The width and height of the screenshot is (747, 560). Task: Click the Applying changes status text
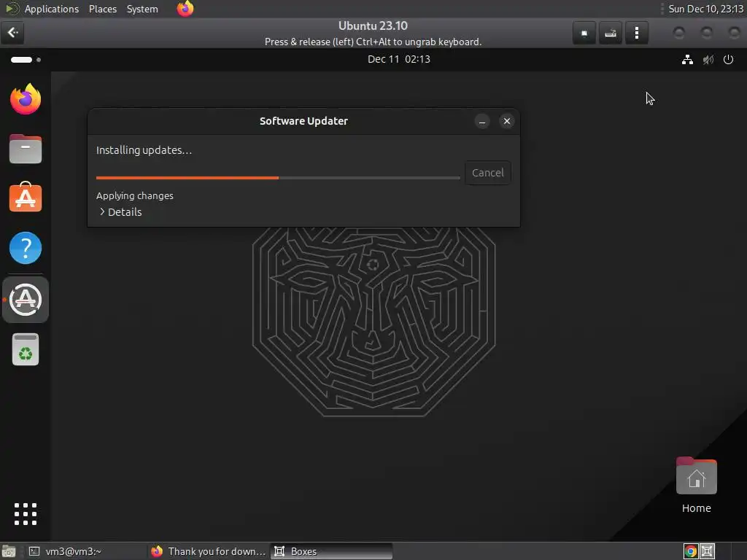[135, 195]
